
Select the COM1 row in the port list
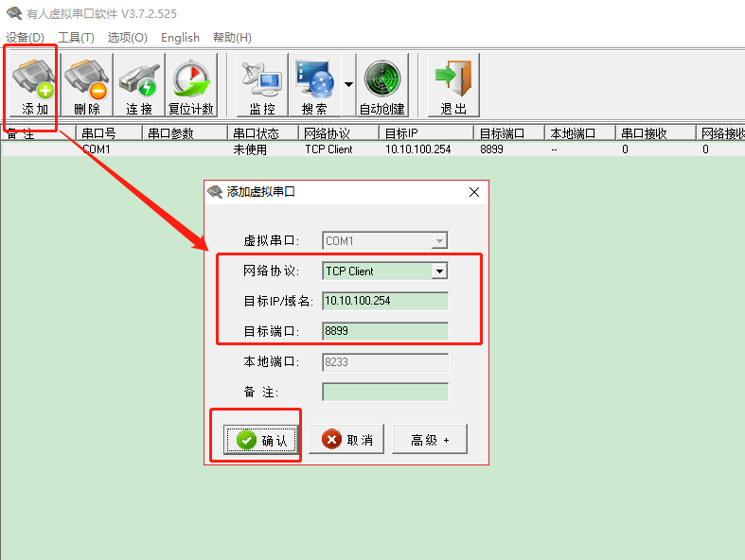pyautogui.click(x=97, y=149)
